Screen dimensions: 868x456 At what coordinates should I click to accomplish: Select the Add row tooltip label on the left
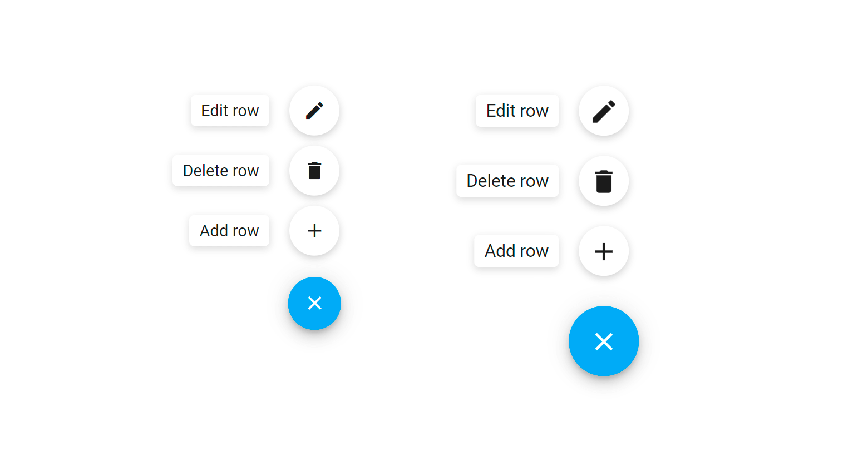(x=229, y=230)
